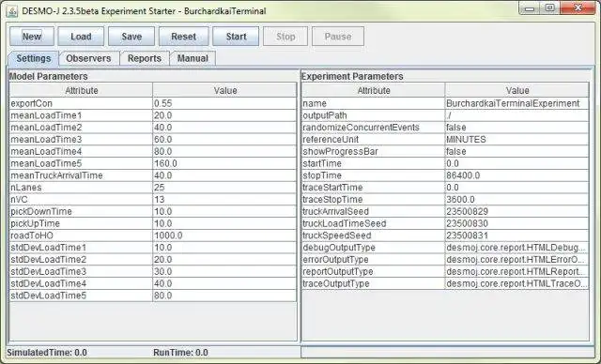Screen dimensions: 601x364
Task: Click the New experiment button
Action: pos(32,37)
